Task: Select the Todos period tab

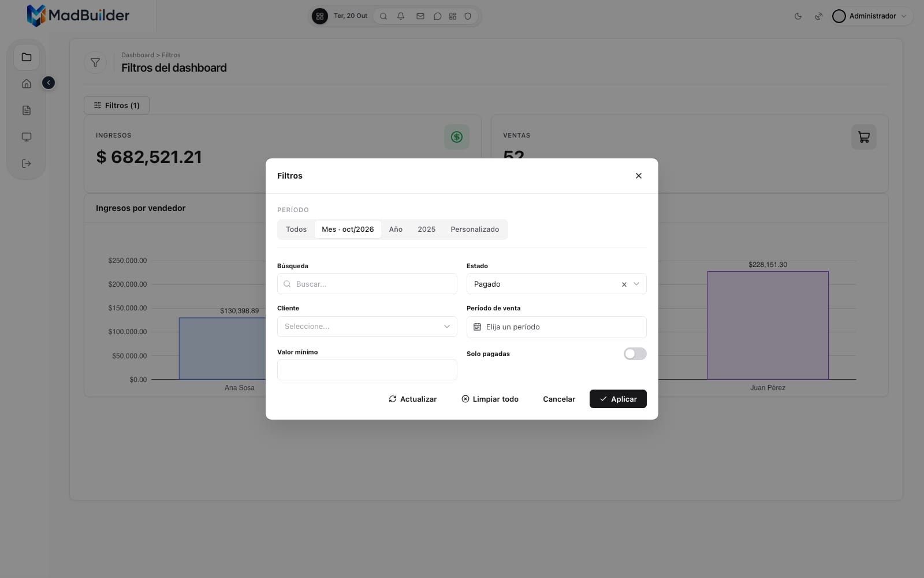Action: tap(296, 229)
